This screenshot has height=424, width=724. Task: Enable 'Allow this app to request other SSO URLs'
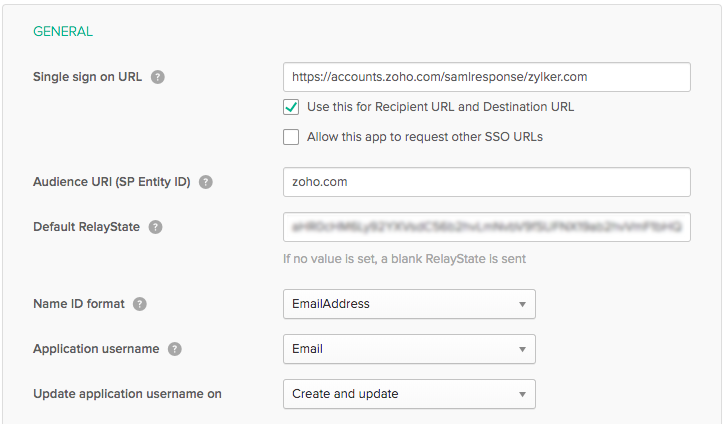coord(291,137)
